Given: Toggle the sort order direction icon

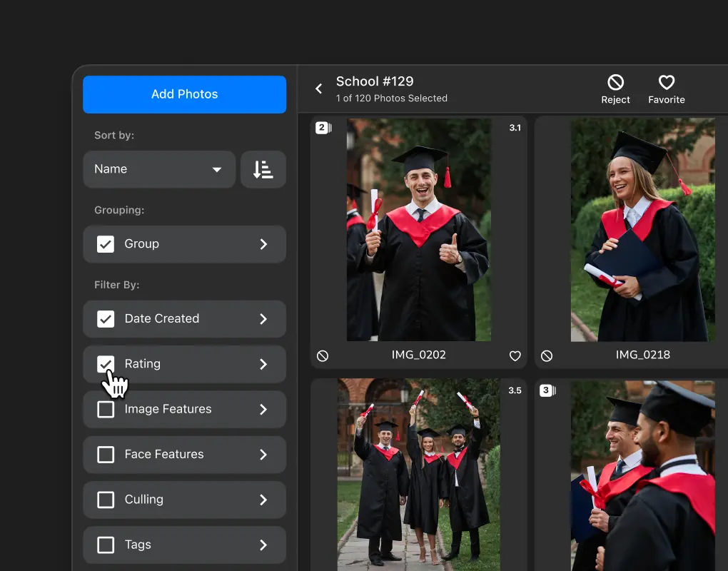Looking at the screenshot, I should (x=263, y=169).
